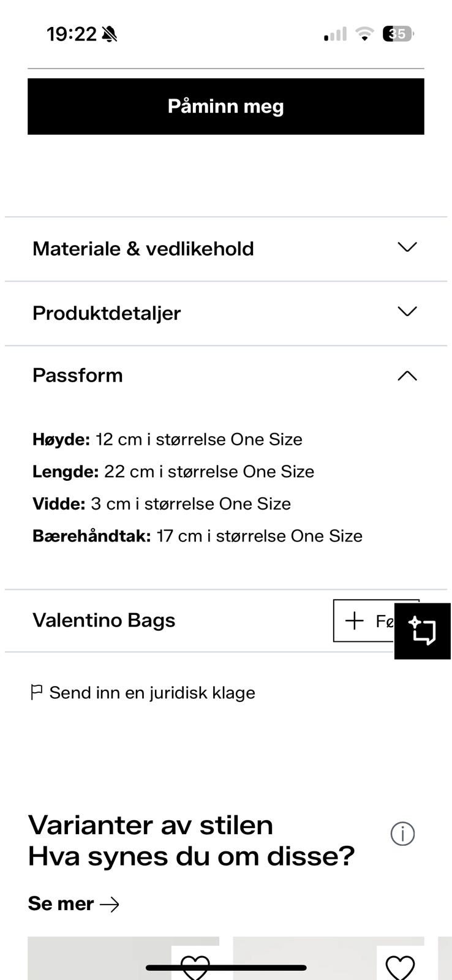
Task: Favorite the first product with its heart
Action: tap(195, 967)
